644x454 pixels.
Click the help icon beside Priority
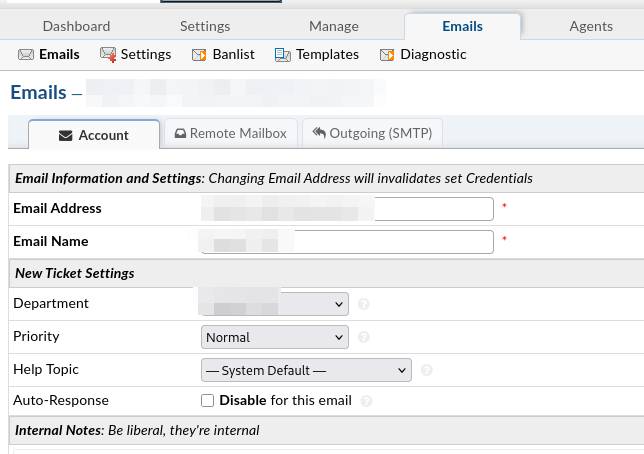(x=364, y=338)
